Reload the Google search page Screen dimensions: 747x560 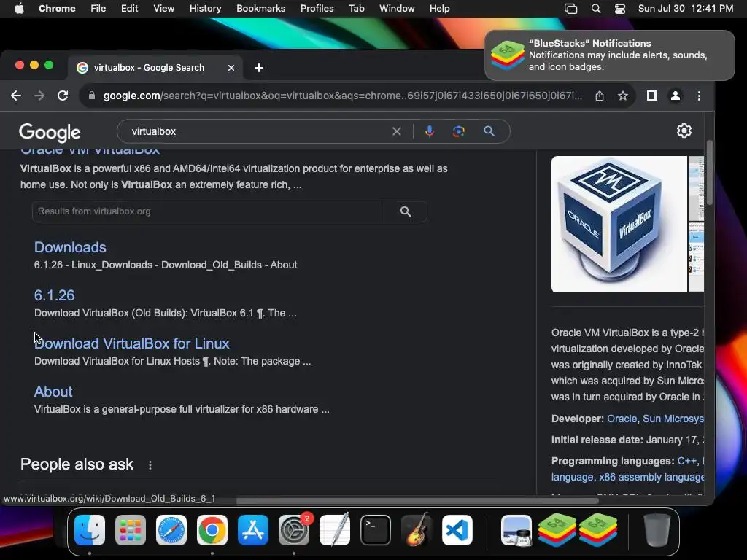[63, 96]
